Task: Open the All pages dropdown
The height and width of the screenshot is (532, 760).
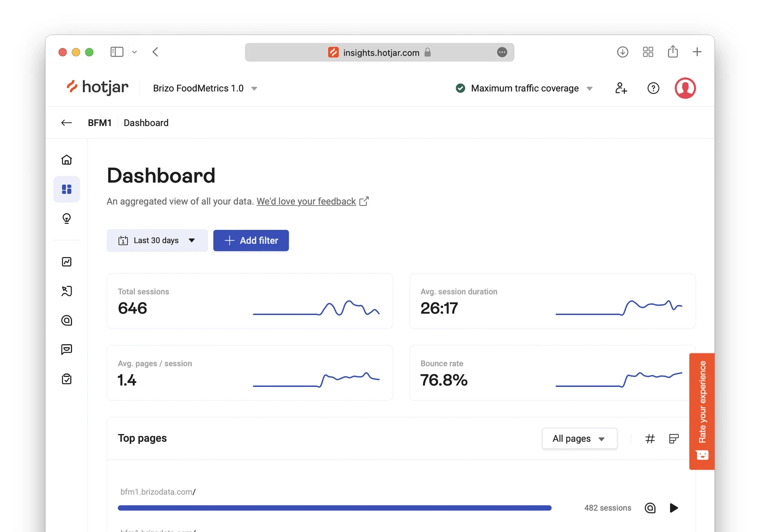Action: (579, 439)
